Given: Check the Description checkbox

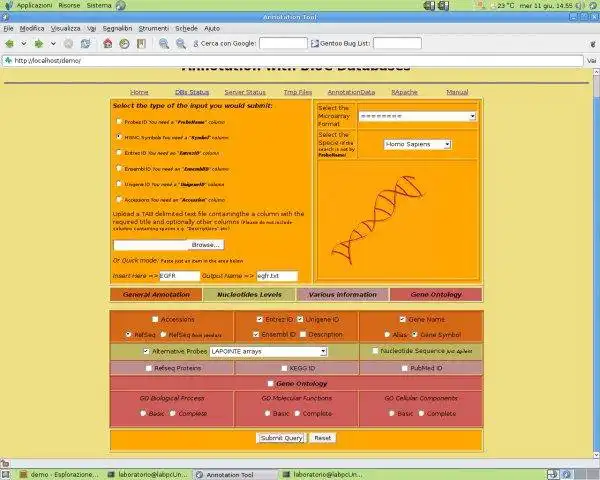Looking at the screenshot, I should tap(303, 334).
